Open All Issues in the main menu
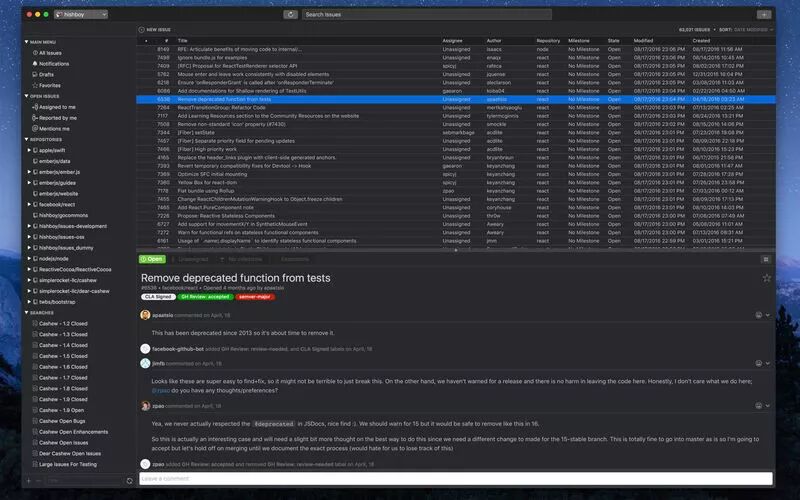800x500 pixels. (x=50, y=53)
